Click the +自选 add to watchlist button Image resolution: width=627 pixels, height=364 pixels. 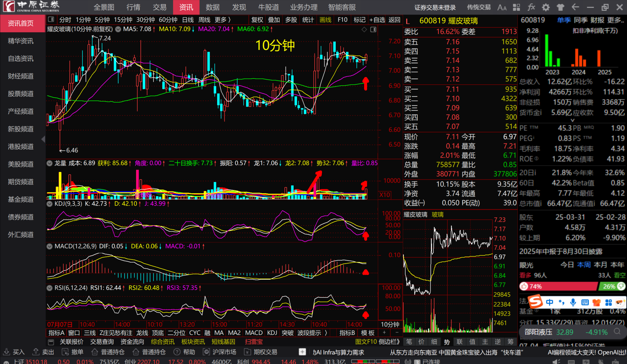377,20
